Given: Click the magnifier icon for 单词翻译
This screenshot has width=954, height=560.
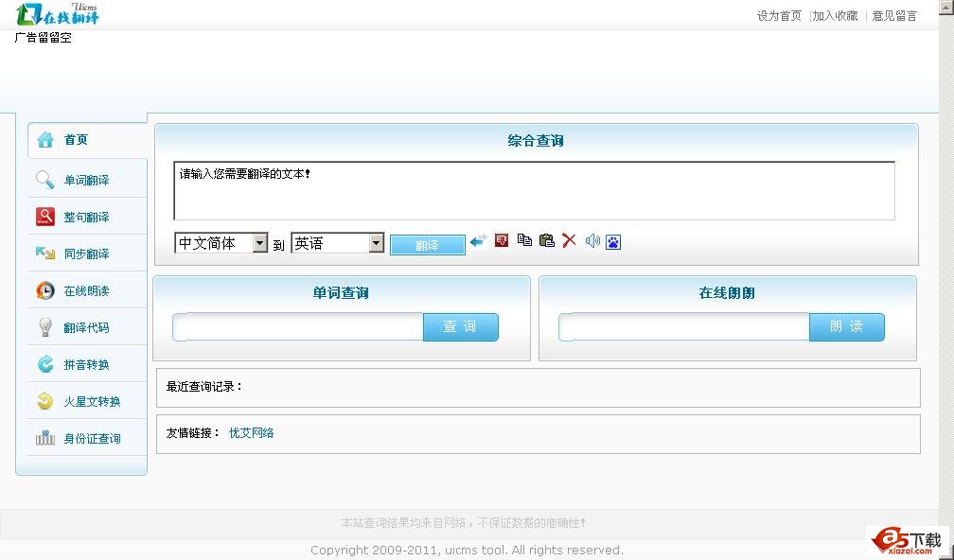Looking at the screenshot, I should [45, 180].
